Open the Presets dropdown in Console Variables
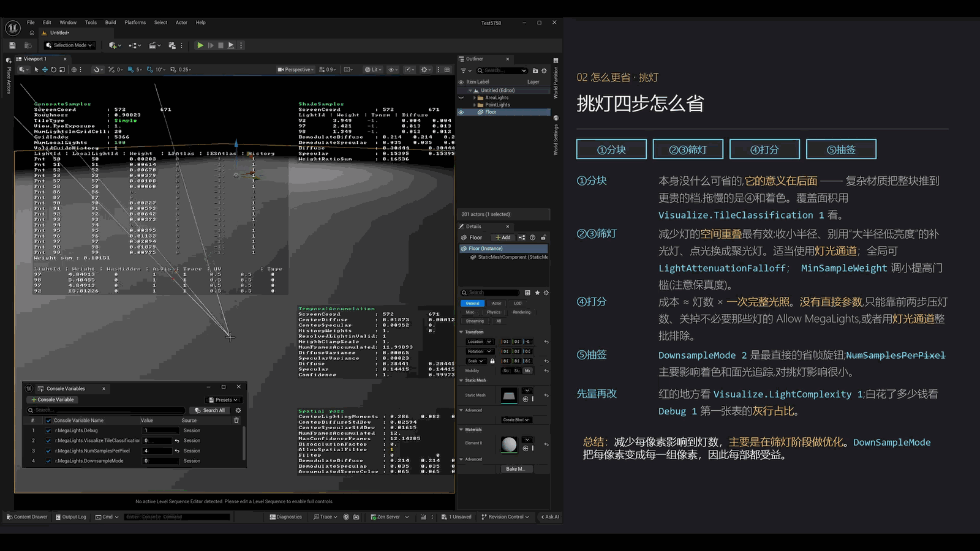980x551 pixels. (x=223, y=400)
